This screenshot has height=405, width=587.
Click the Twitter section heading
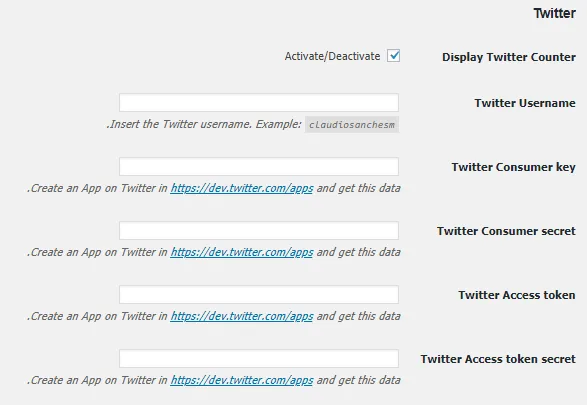point(555,13)
